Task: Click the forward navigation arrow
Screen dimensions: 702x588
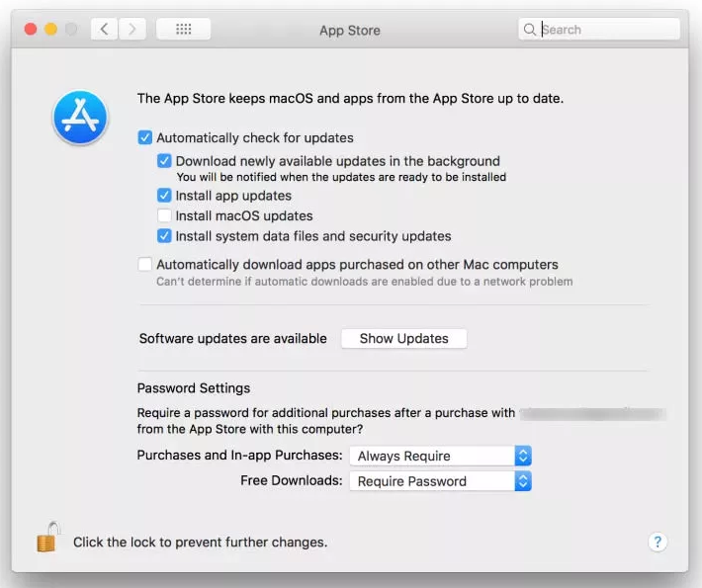Action: 132,30
